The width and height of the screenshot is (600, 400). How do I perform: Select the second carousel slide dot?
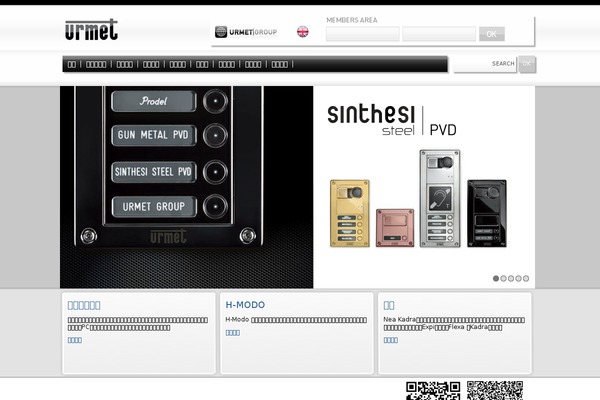point(504,278)
